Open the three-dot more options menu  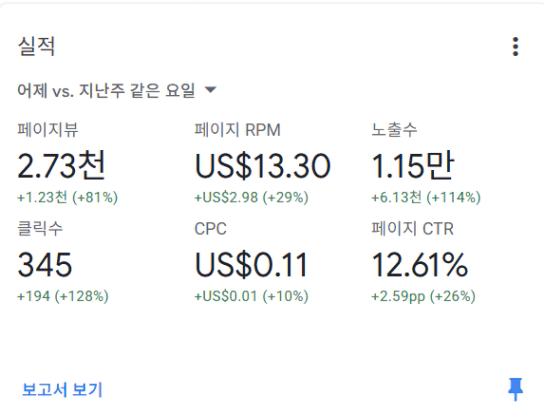[515, 46]
